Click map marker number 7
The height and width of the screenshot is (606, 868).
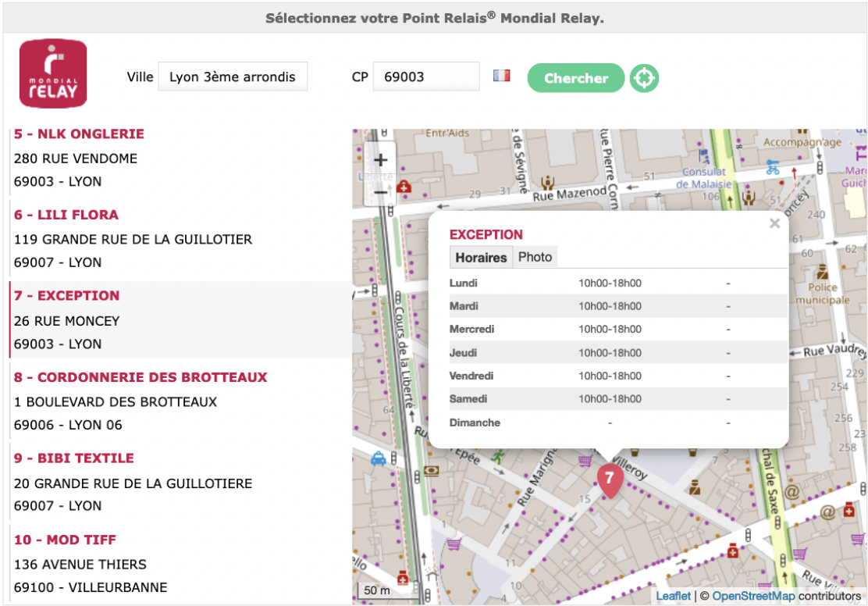610,480
